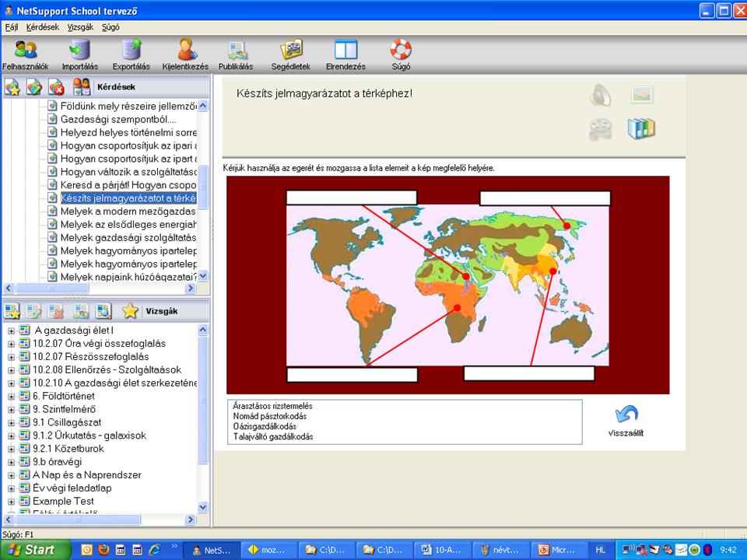The width and height of the screenshot is (747, 560).
Task: Select 'Nomád pásztorkodás' in the answer list
Action: 269,416
